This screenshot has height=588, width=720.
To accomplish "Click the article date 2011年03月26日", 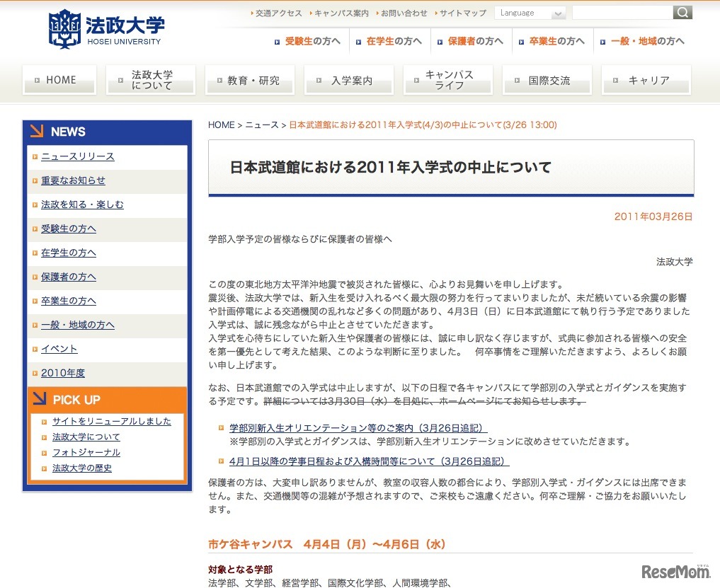I will tap(653, 217).
